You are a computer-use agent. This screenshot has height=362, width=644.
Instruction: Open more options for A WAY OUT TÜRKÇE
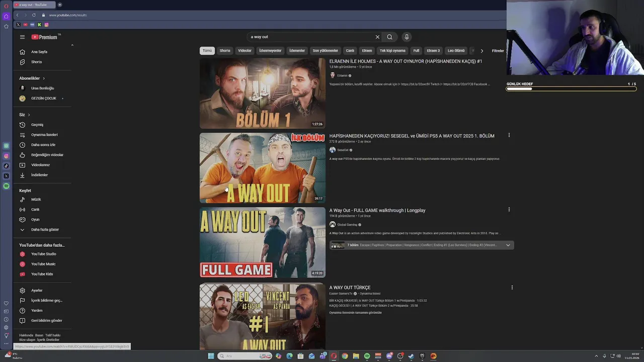512,288
